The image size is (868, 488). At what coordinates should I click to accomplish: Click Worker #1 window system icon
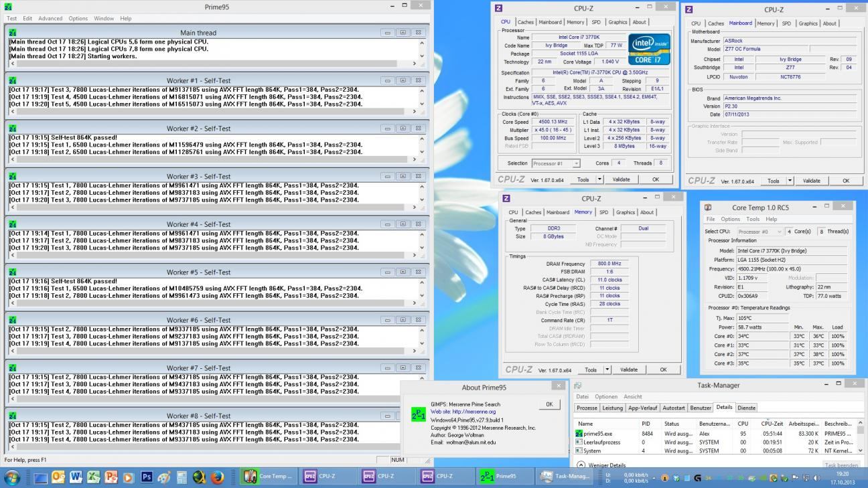pos(13,80)
